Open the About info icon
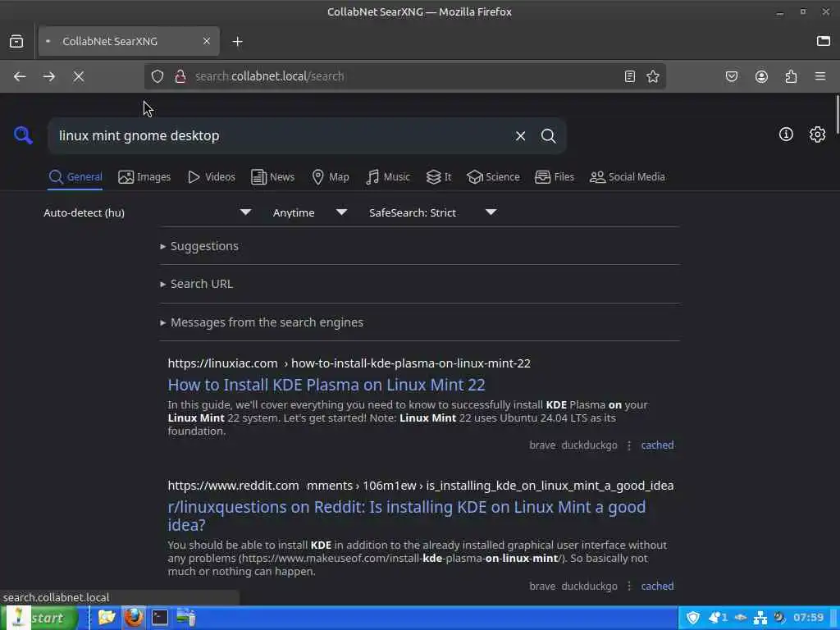 [786, 134]
